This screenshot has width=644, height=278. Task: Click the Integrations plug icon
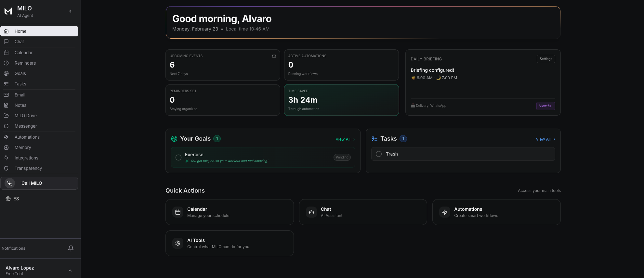[x=6, y=158]
